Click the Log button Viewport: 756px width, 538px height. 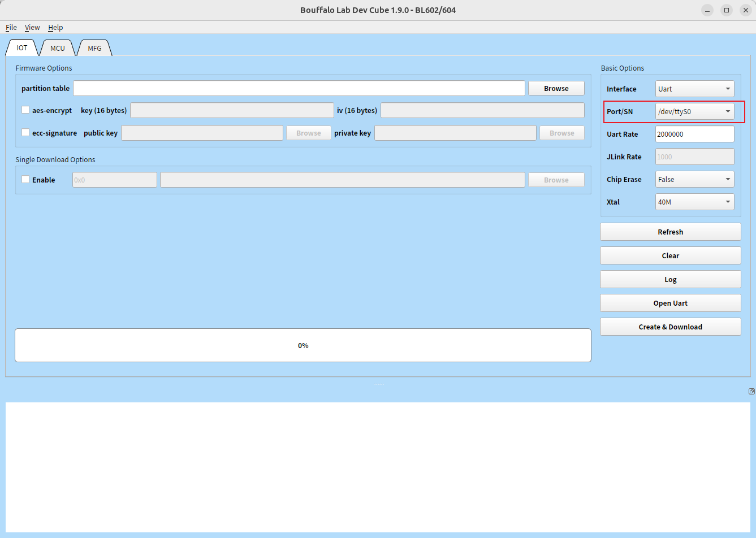671,279
